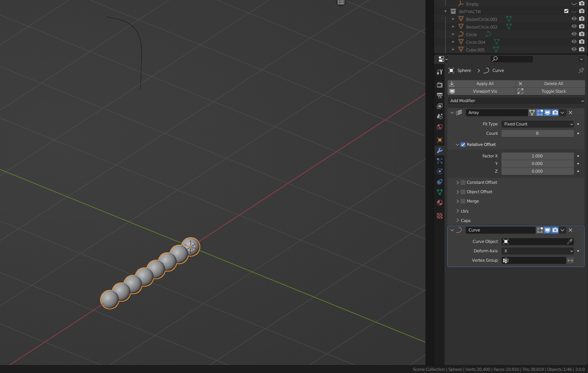The height and width of the screenshot is (373, 588).
Task: Click the Toggle Stack button
Action: [550, 91]
